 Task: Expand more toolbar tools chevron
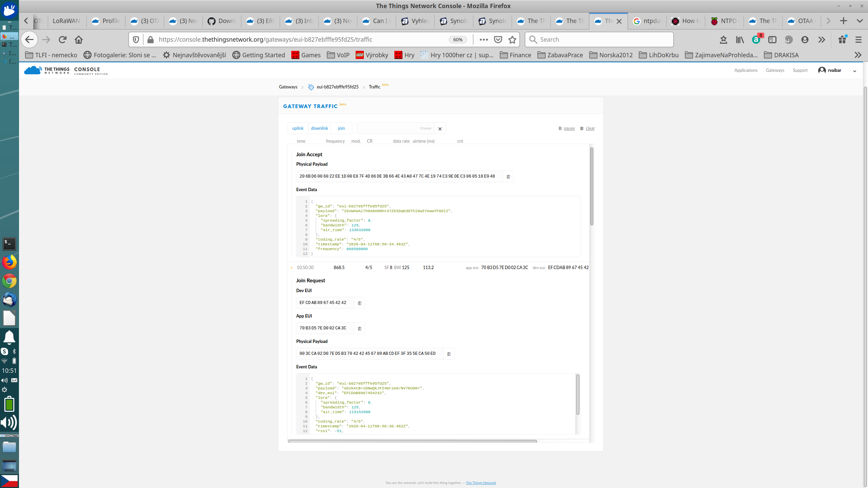[x=821, y=40]
